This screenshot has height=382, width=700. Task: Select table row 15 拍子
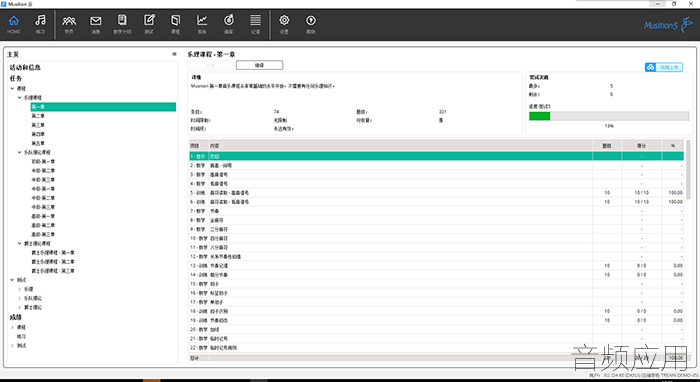(x=436, y=284)
